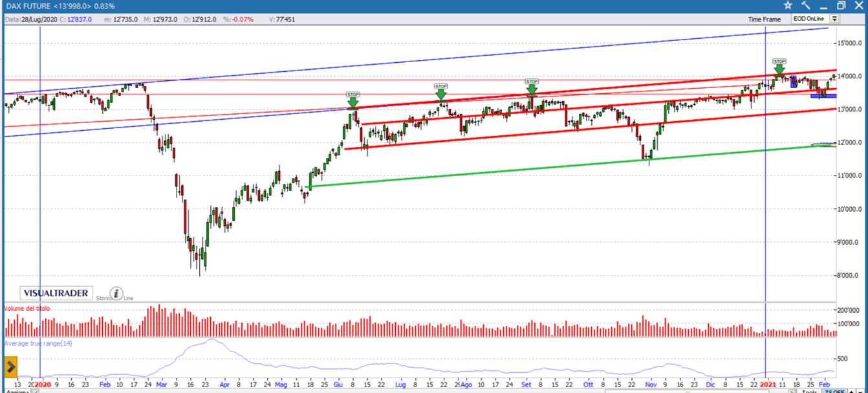868x393 pixels.
Task: Click the Tools button at the bottom right
Action: [809, 391]
